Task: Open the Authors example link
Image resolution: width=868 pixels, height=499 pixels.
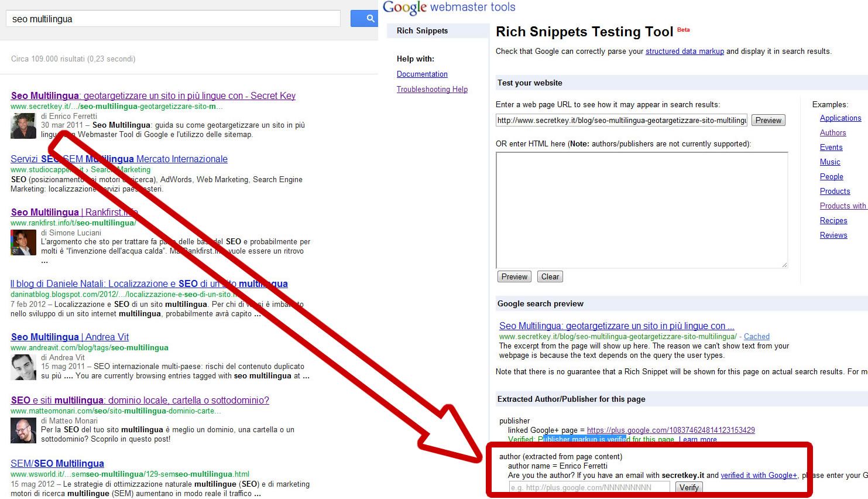Action: tap(833, 132)
